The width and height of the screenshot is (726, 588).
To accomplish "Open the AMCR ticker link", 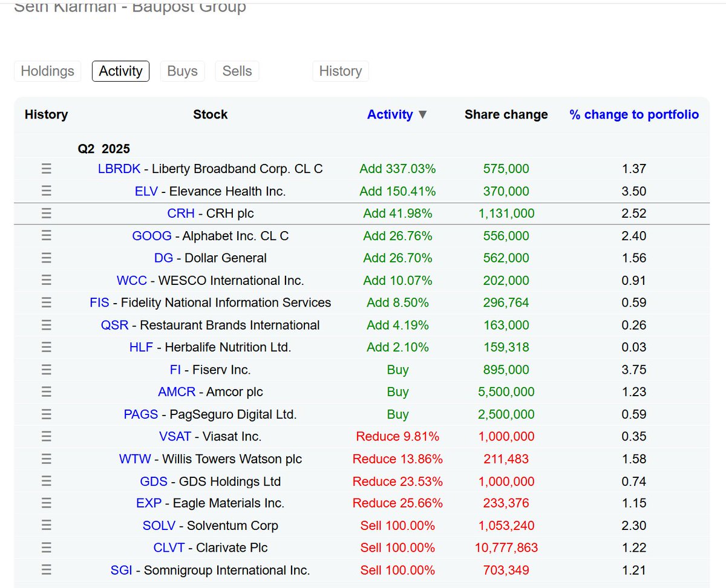I will (177, 392).
